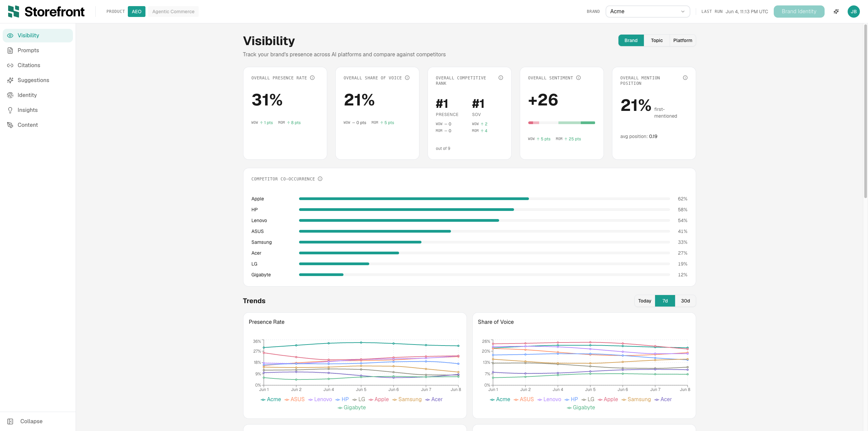Click the Last Run timestamp

[747, 12]
